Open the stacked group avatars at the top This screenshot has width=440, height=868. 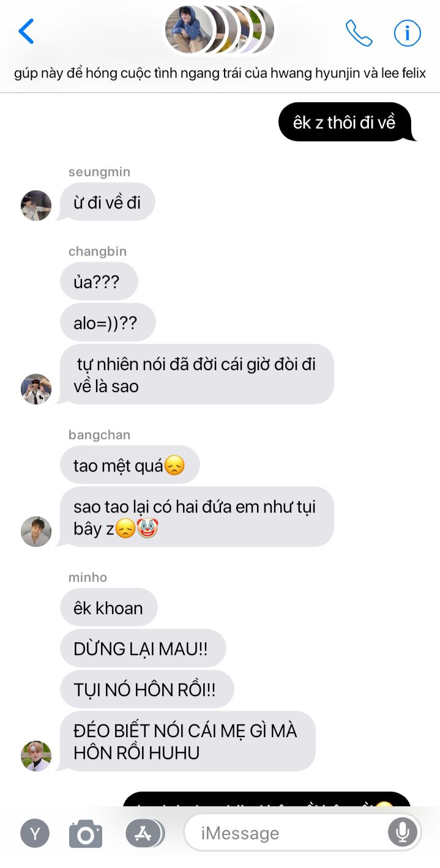tap(220, 29)
